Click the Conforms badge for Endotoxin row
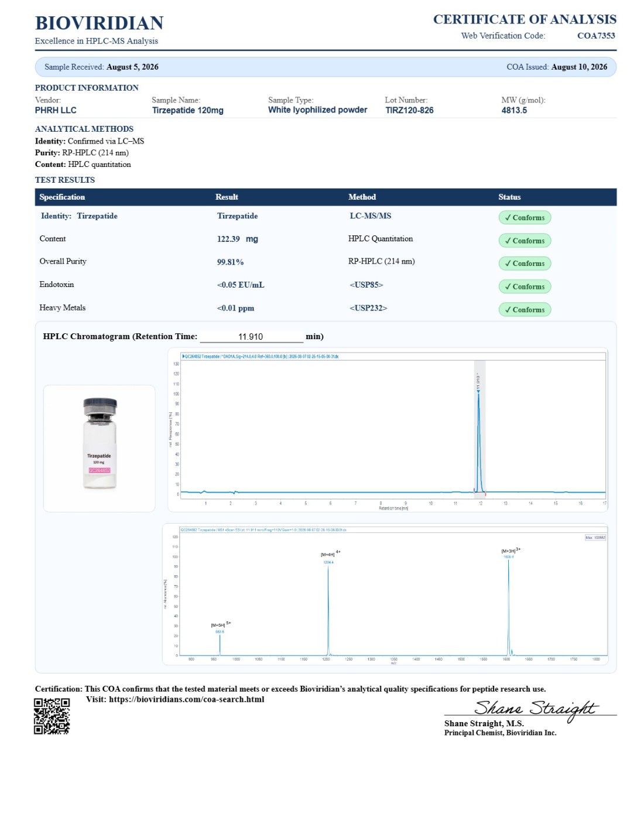 [525, 286]
